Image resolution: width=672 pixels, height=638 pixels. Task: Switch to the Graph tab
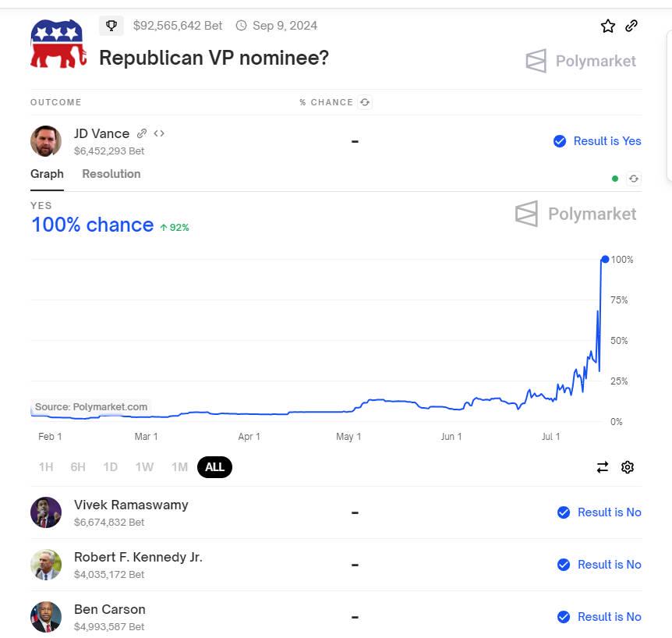[47, 174]
